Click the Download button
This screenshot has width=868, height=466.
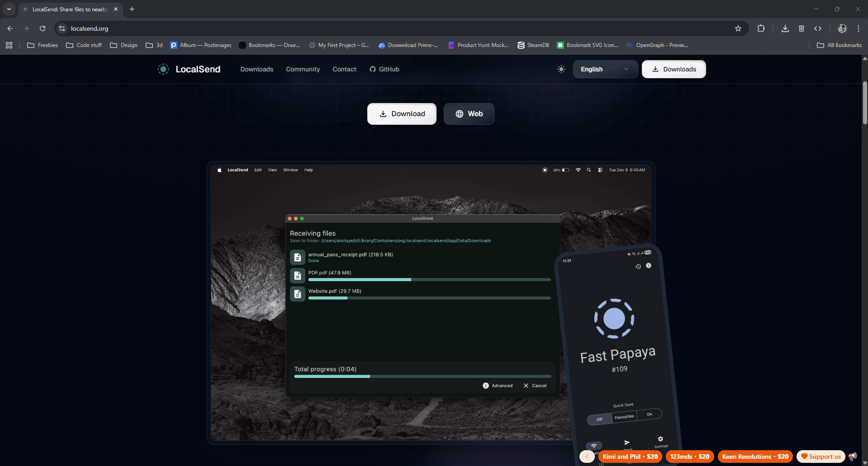pyautogui.click(x=402, y=113)
